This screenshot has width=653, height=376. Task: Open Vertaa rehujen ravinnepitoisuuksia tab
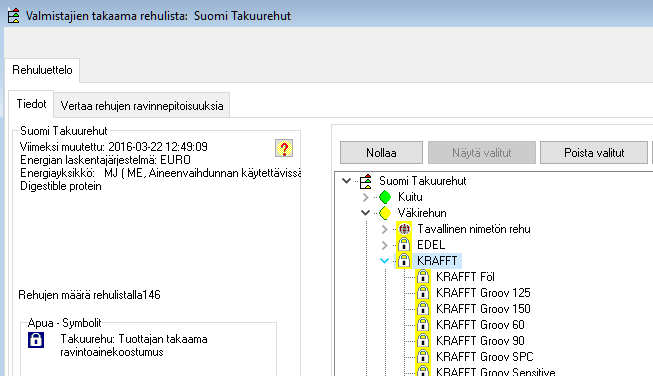click(142, 106)
